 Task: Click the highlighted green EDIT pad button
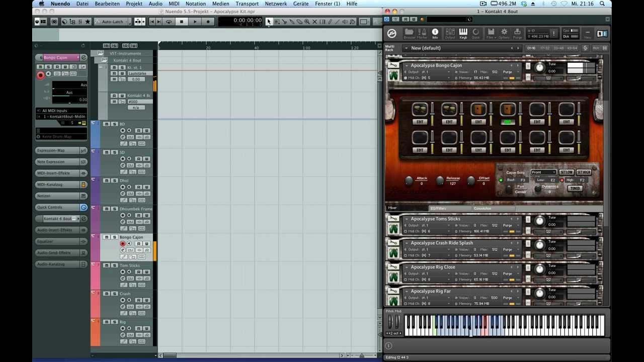(508, 122)
